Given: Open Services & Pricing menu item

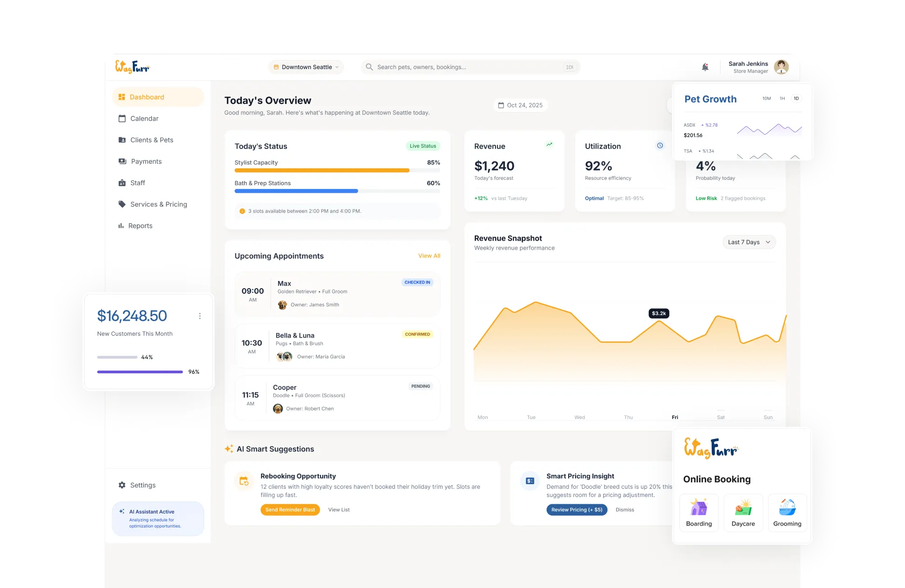Looking at the screenshot, I should [158, 204].
